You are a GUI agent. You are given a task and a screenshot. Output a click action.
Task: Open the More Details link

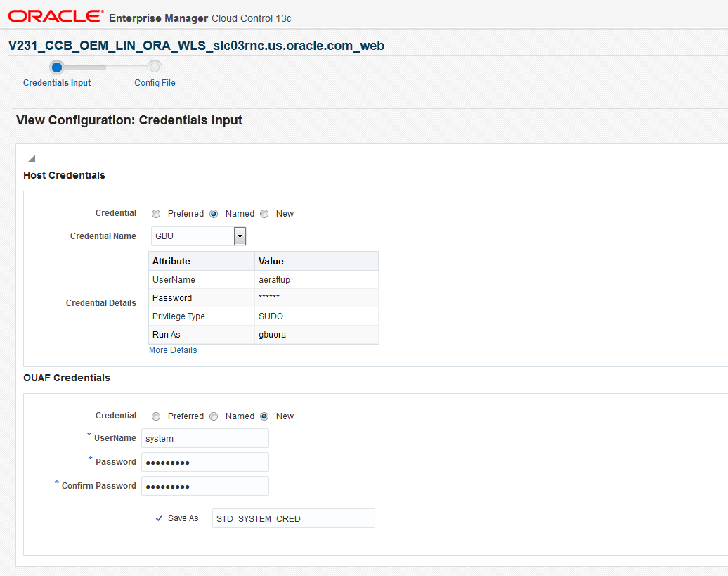click(173, 350)
